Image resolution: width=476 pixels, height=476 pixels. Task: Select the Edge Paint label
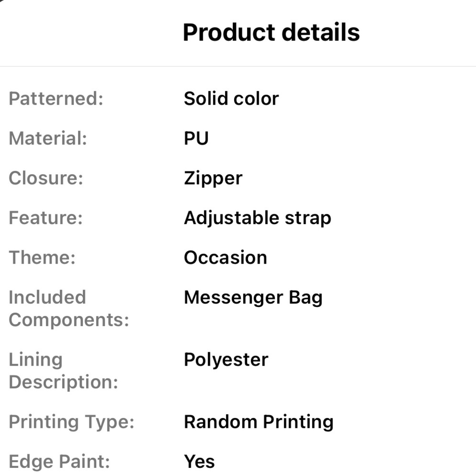tap(59, 462)
